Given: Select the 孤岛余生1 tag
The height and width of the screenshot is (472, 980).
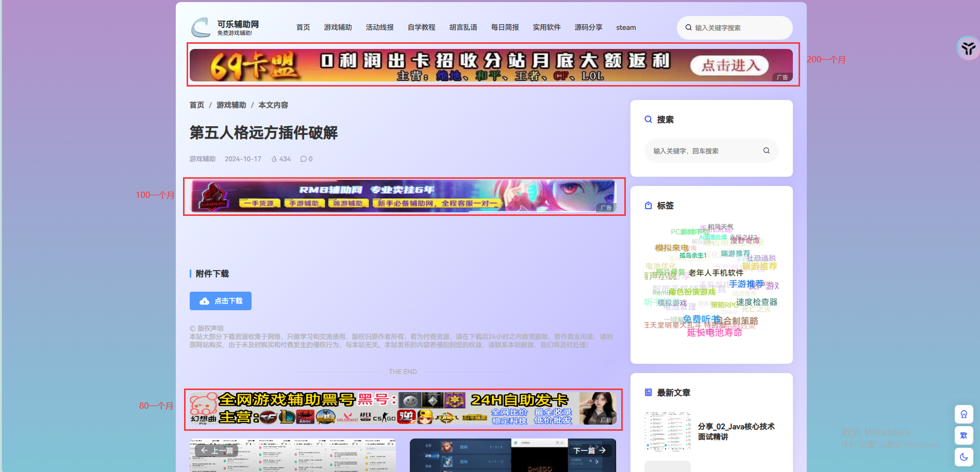Looking at the screenshot, I should [693, 256].
